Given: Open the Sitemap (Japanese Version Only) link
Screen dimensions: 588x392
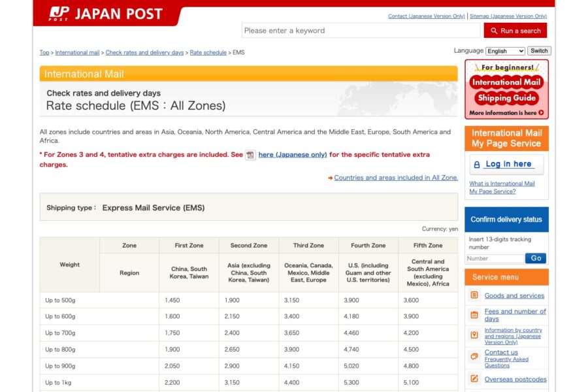Looking at the screenshot, I should 508,16.
